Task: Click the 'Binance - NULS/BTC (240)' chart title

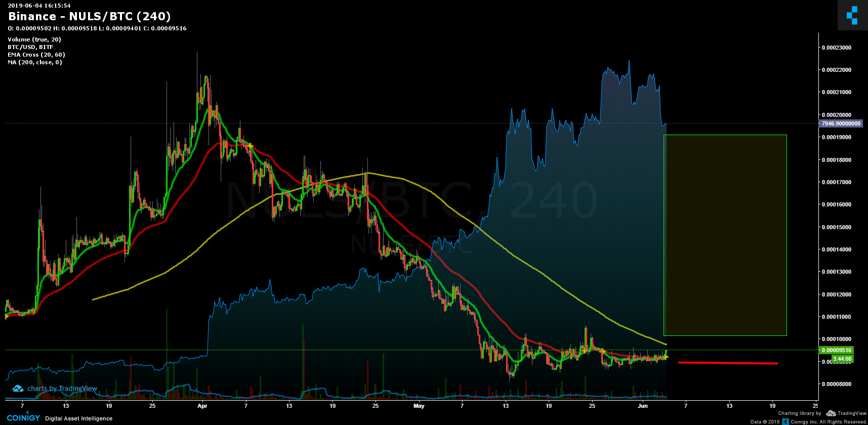Action: tap(90, 16)
